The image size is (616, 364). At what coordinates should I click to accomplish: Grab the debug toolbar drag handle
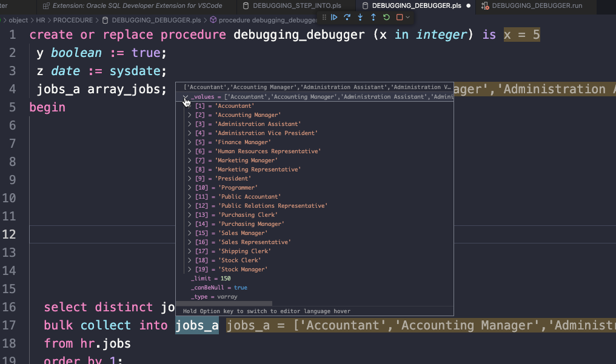point(324,18)
